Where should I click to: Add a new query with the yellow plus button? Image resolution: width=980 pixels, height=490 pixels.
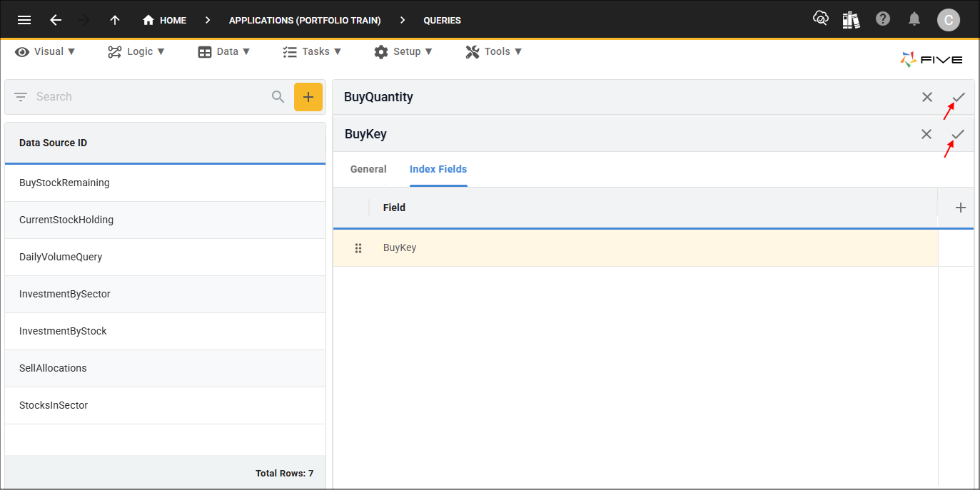click(x=308, y=97)
